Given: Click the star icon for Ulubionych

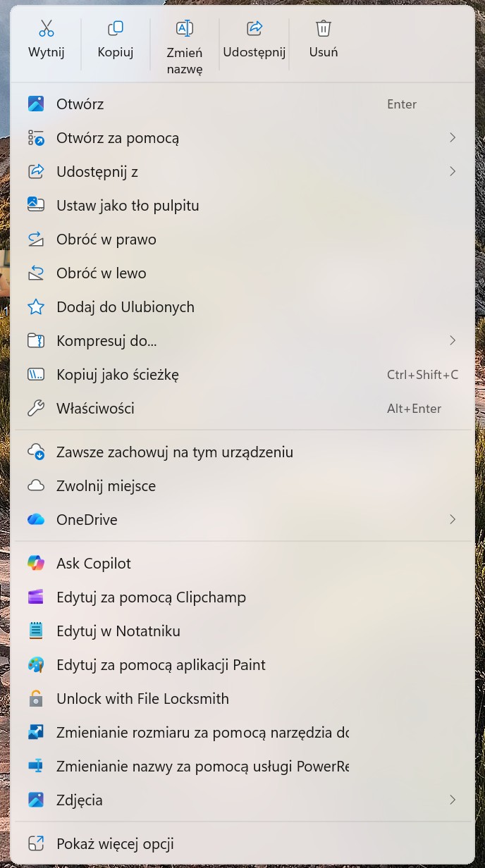Looking at the screenshot, I should click(36, 307).
